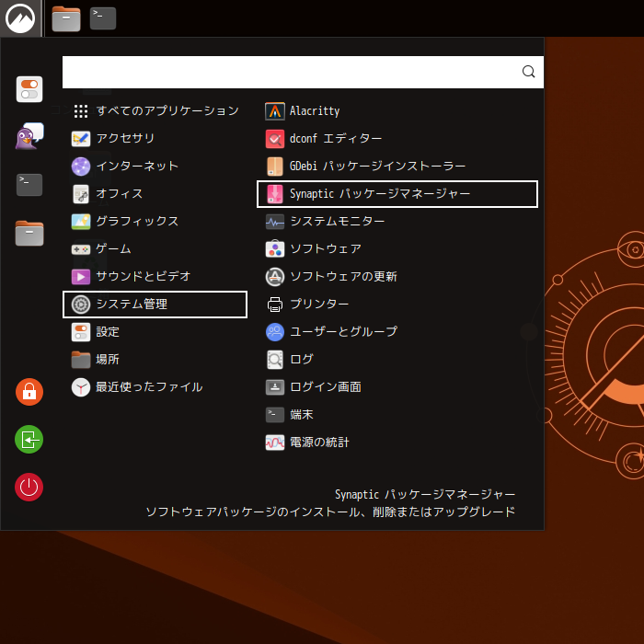The width and height of the screenshot is (644, 644).
Task: Select the サウンドとビデオ category
Action: point(155,277)
